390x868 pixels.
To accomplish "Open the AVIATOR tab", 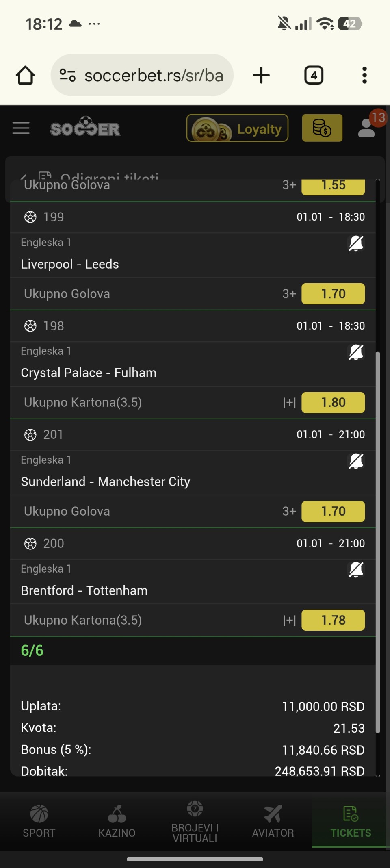I will [273, 822].
